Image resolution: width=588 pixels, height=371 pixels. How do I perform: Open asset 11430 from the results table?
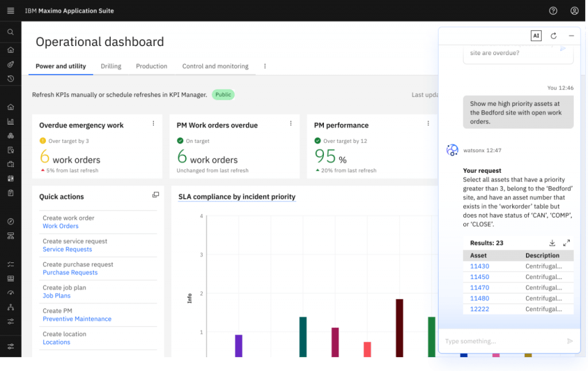(x=479, y=266)
